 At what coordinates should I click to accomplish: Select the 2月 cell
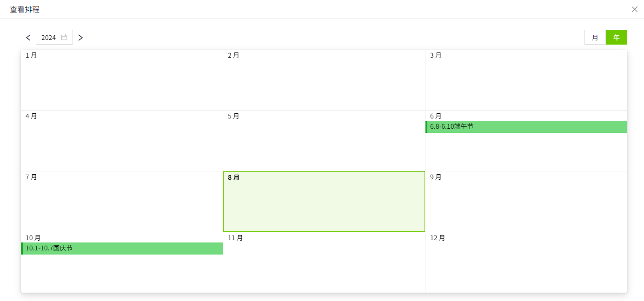click(324, 80)
